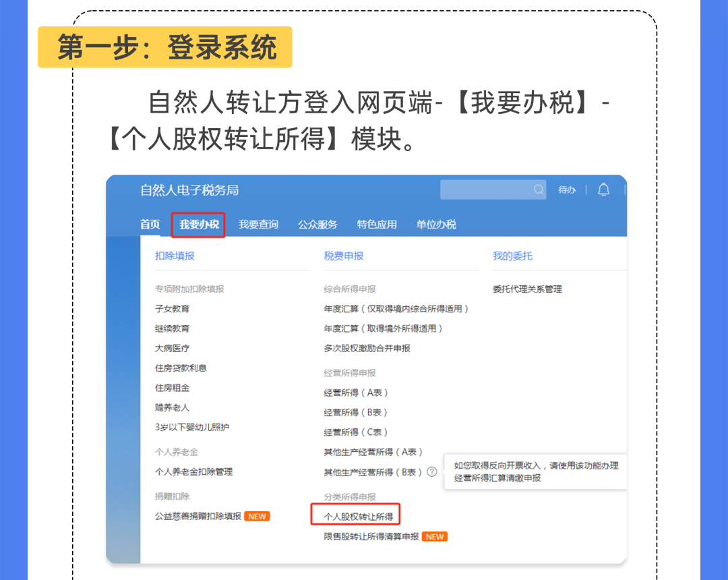Screen dimensions: 728x580
Task: Return to the 首页 tab
Action: (150, 225)
